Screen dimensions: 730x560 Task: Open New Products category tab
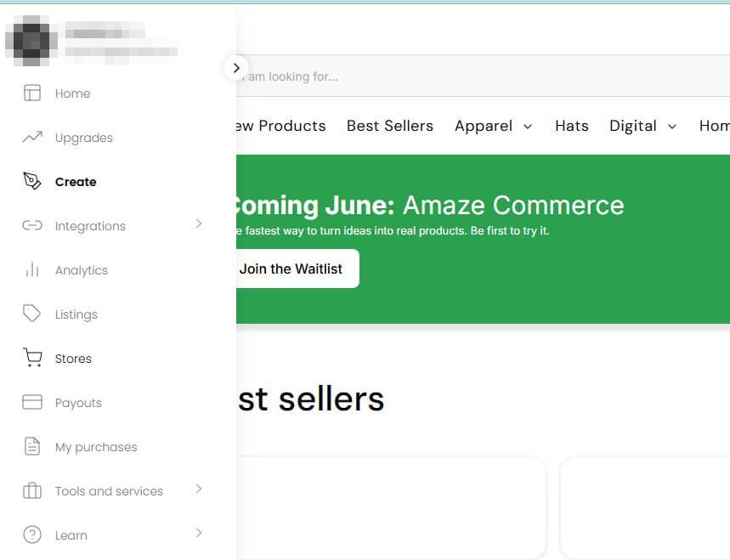[x=280, y=126]
